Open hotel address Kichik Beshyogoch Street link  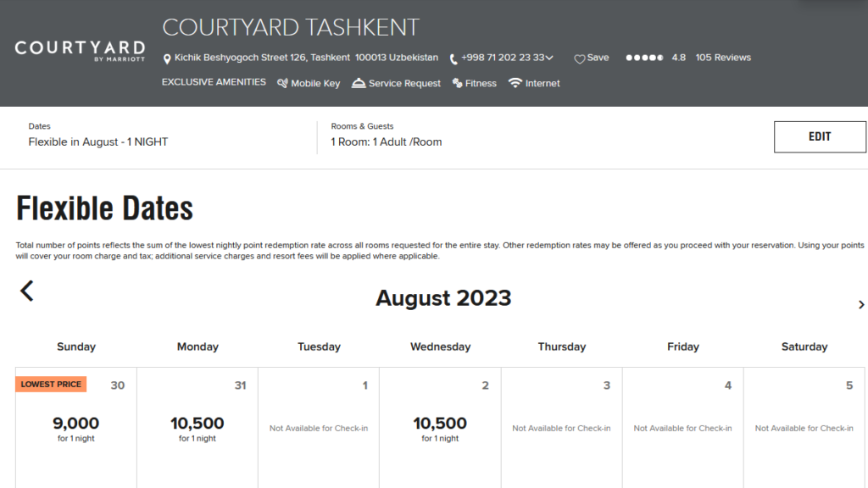[x=306, y=58]
